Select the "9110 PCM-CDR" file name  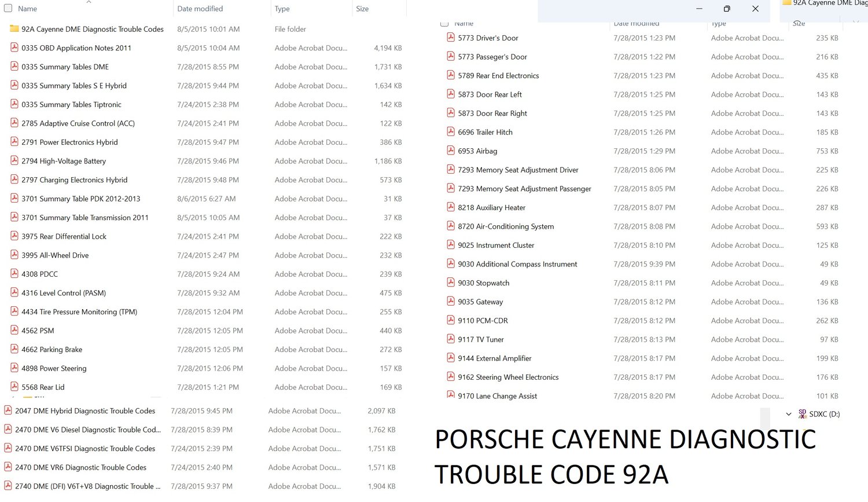(483, 321)
